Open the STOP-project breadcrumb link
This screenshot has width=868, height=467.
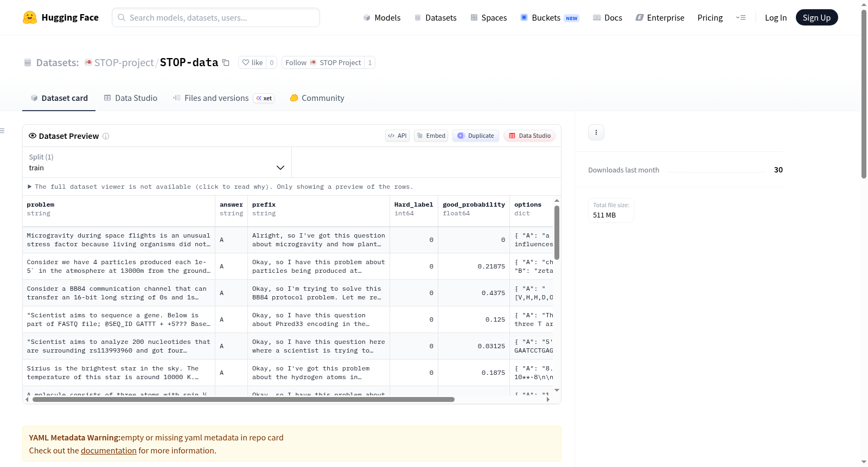pos(124,62)
